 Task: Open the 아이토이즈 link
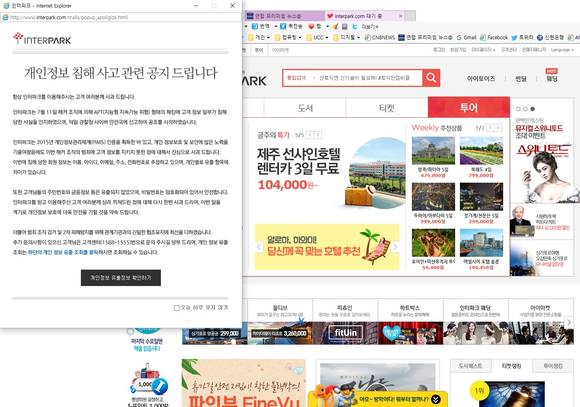pos(480,79)
